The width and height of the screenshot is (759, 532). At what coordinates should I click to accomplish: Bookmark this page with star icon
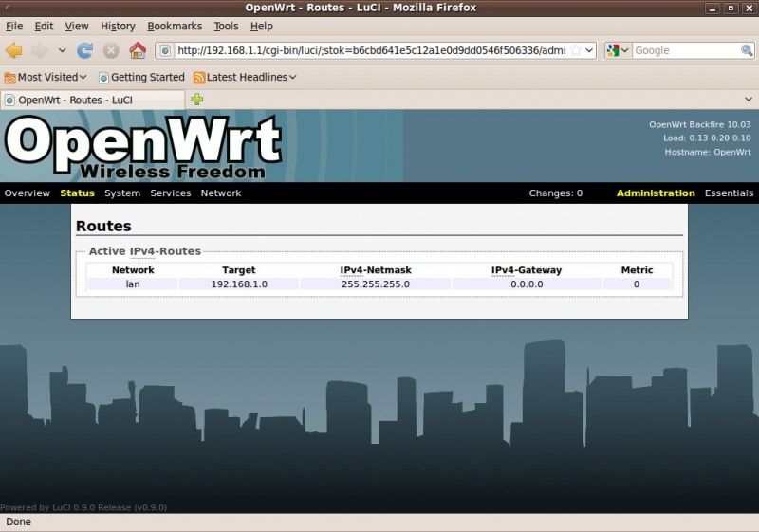(575, 50)
